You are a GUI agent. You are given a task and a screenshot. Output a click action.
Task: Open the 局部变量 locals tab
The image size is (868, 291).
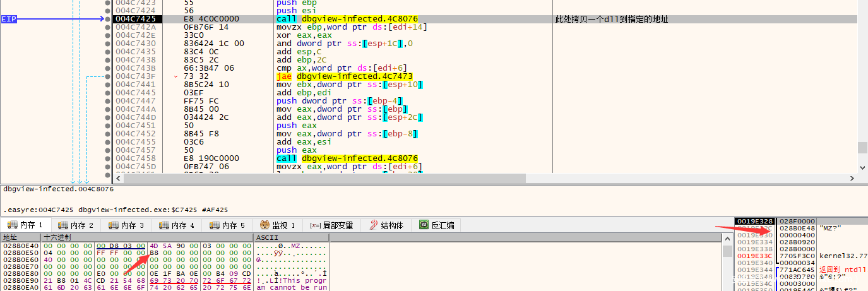331,225
